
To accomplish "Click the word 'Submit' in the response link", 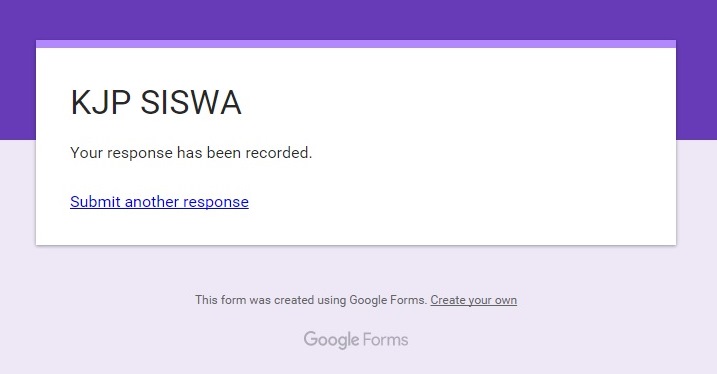I will pos(95,202).
